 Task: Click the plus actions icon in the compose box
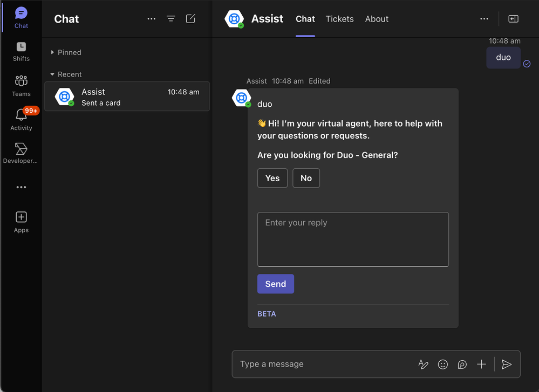click(x=481, y=364)
